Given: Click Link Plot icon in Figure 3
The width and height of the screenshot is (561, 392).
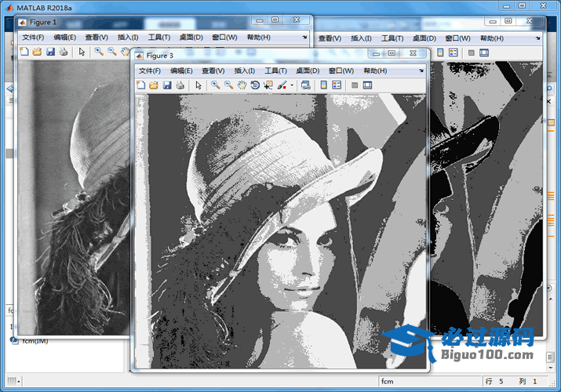Looking at the screenshot, I should (305, 85).
